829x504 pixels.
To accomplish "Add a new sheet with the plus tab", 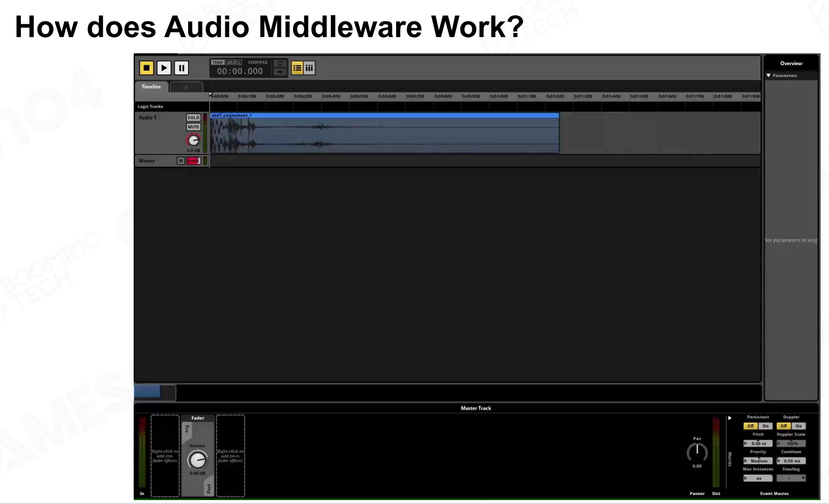I will [x=186, y=88].
